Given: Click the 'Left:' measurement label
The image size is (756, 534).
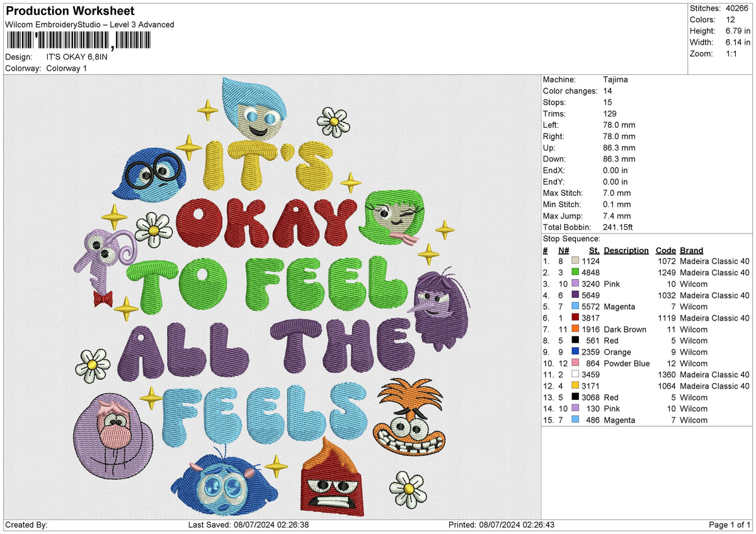Looking at the screenshot, I should click(x=552, y=125).
